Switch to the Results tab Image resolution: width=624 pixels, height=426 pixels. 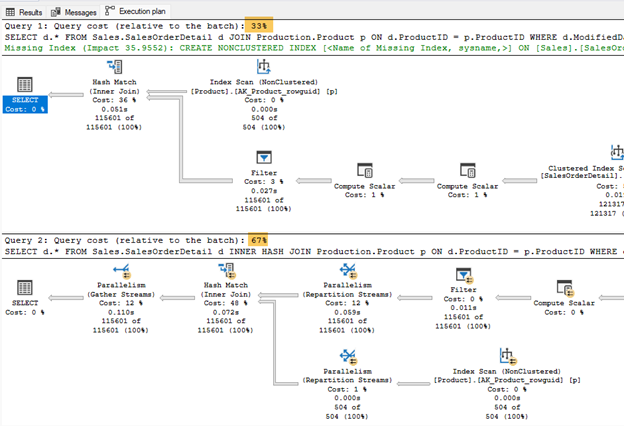[24, 12]
